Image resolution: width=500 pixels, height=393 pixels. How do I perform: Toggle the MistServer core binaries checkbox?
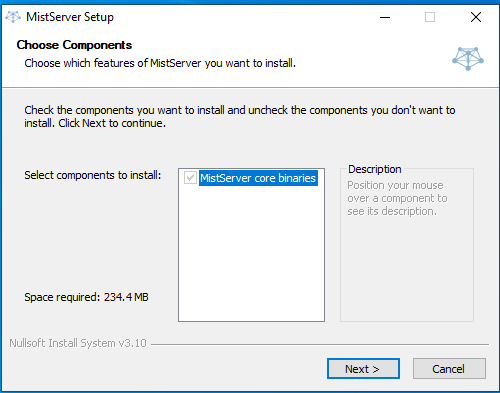click(190, 178)
